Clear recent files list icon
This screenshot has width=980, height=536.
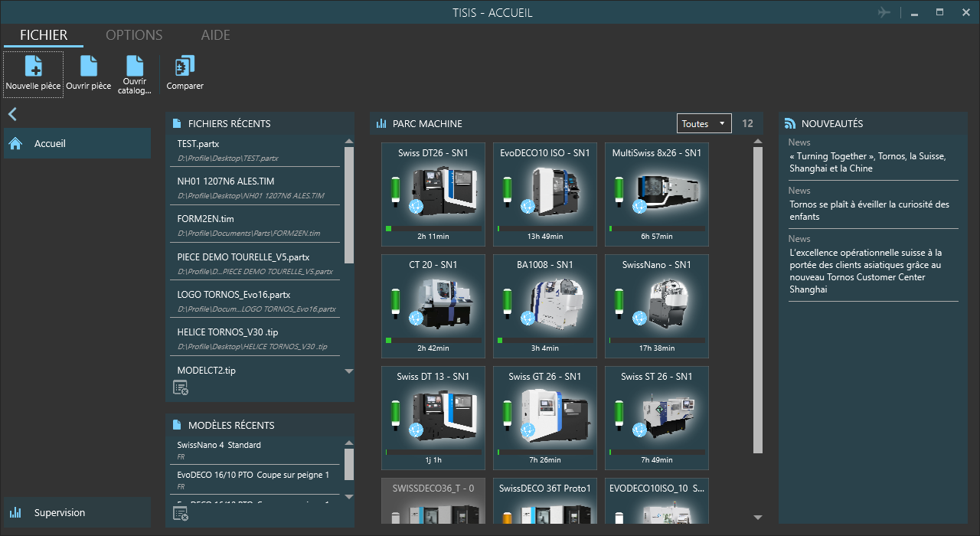click(181, 389)
